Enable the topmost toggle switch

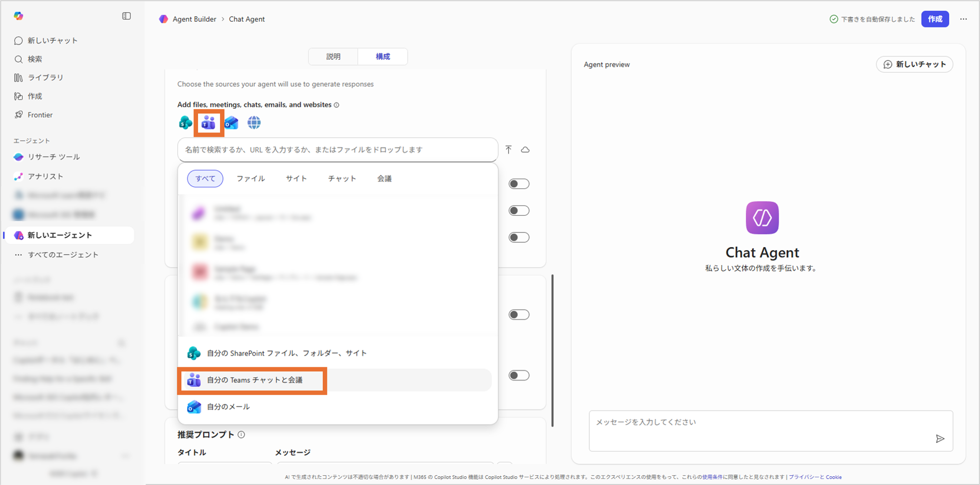click(x=518, y=184)
